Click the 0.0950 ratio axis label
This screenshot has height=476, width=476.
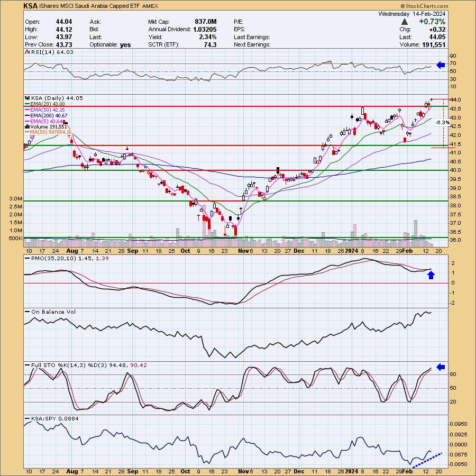coord(459,424)
